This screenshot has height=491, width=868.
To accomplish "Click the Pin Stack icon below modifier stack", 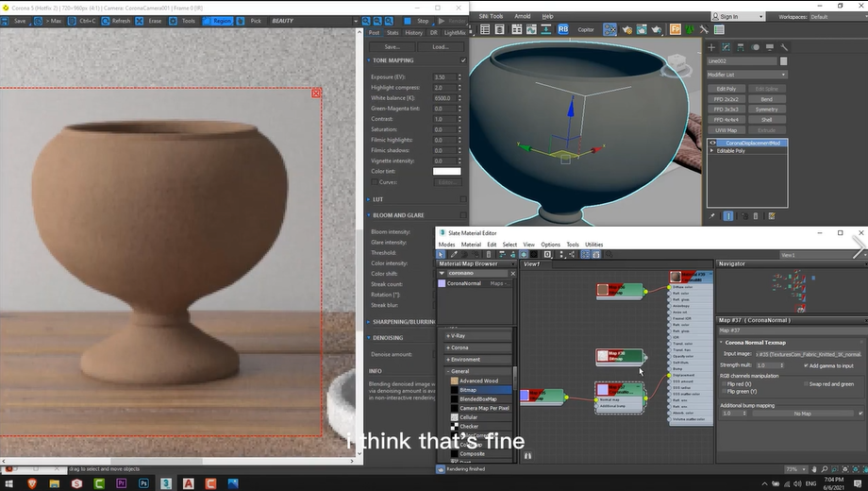I will [712, 216].
